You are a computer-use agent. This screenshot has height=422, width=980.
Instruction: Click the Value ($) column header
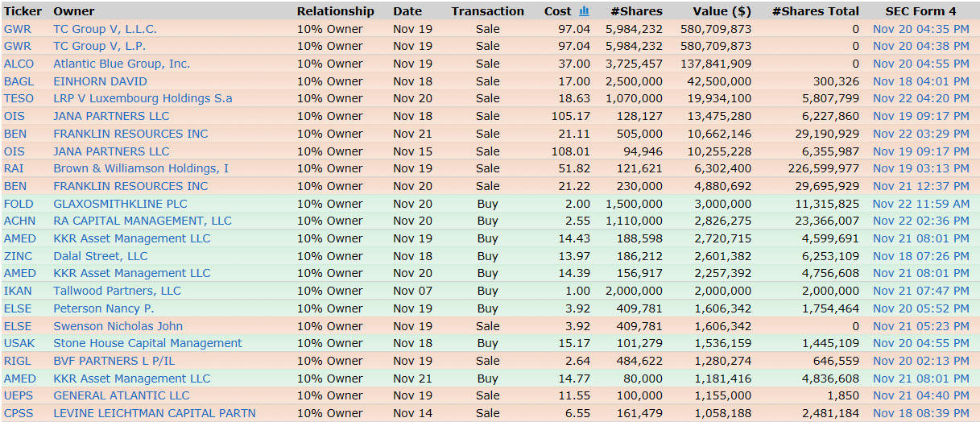pyautogui.click(x=722, y=11)
